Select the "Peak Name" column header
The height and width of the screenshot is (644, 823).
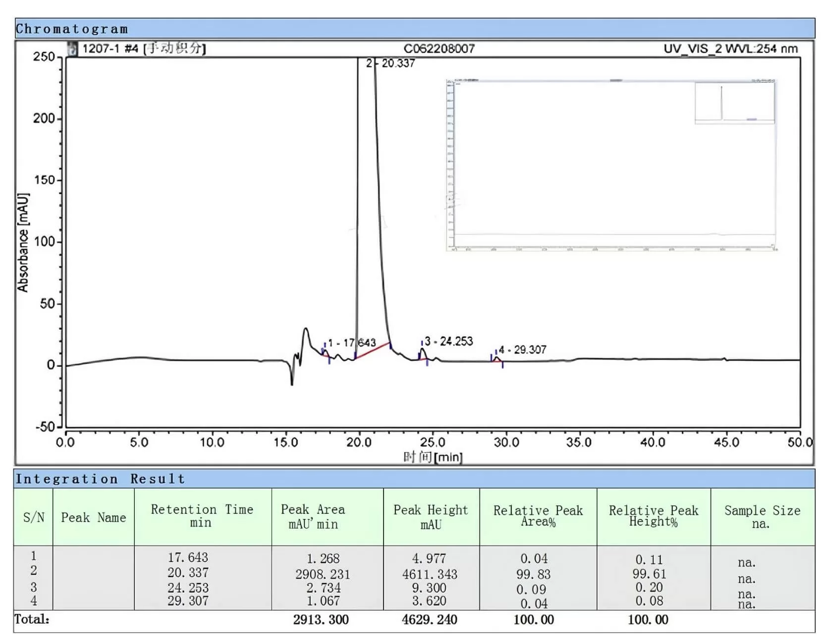pyautogui.click(x=94, y=518)
